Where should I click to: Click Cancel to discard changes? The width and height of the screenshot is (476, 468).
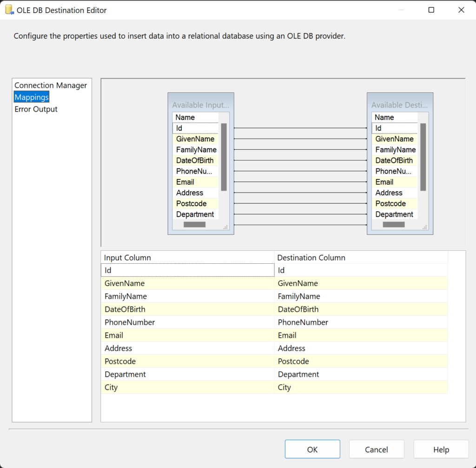[x=376, y=449]
